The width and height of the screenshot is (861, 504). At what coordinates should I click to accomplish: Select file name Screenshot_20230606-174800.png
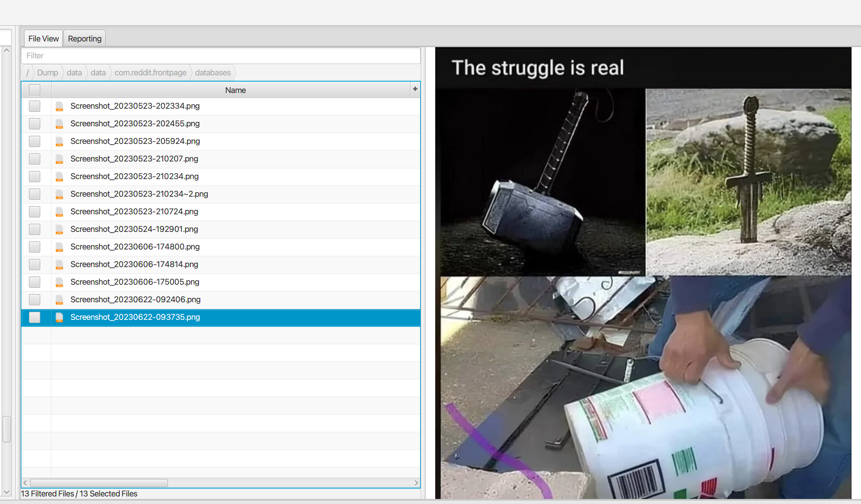point(135,247)
